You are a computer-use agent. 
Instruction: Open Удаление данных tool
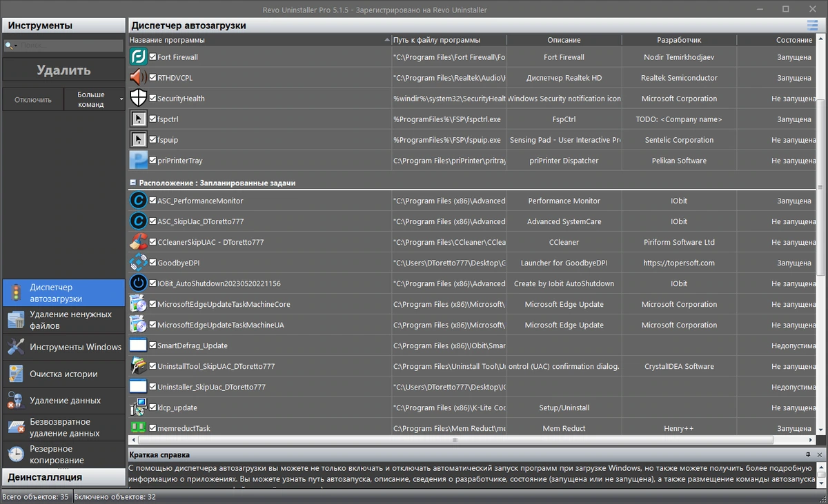(x=64, y=401)
